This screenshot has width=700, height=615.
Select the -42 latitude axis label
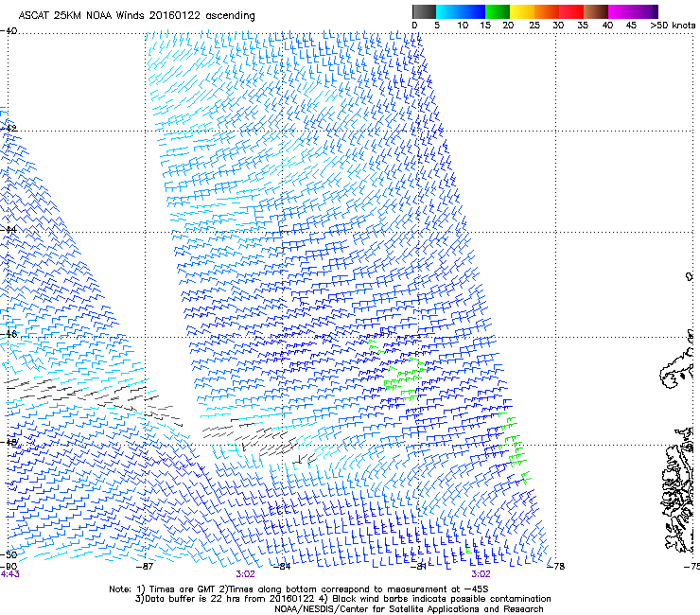[x=9, y=129]
